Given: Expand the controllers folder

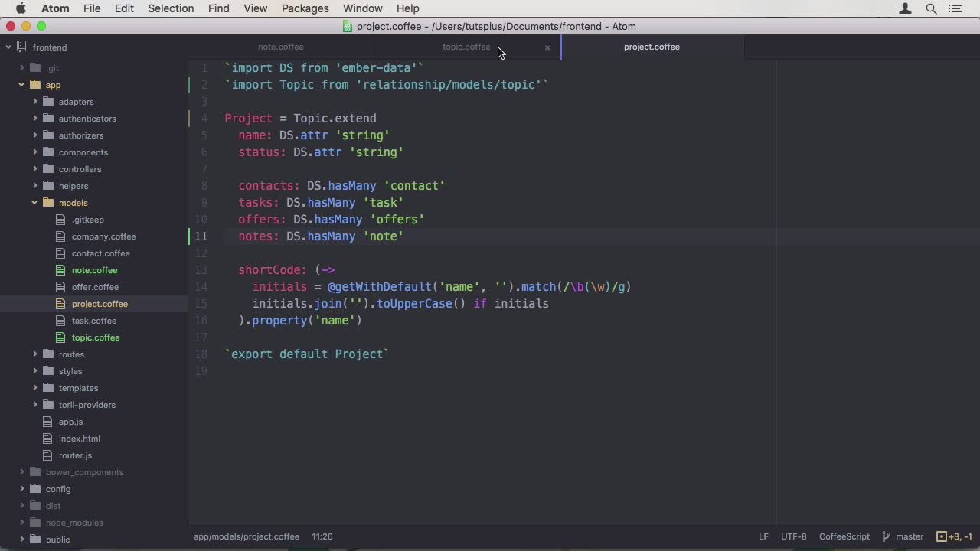Looking at the screenshot, I should click(x=34, y=169).
